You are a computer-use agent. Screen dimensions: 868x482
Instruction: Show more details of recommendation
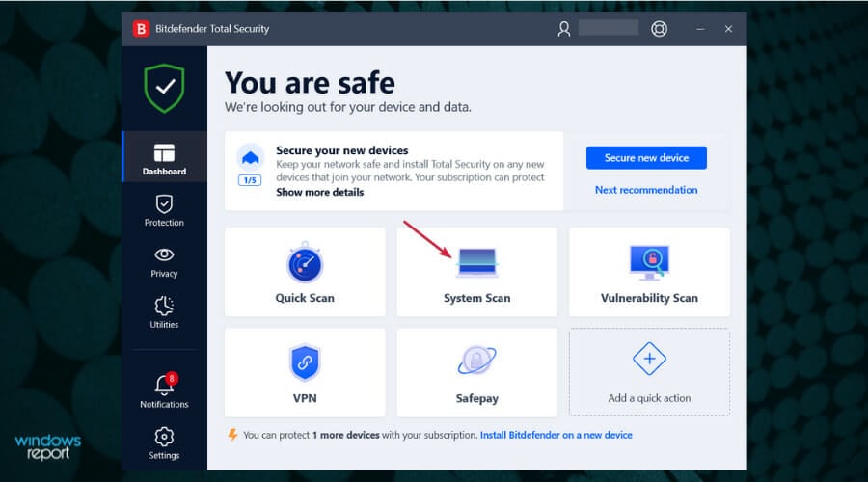click(320, 192)
